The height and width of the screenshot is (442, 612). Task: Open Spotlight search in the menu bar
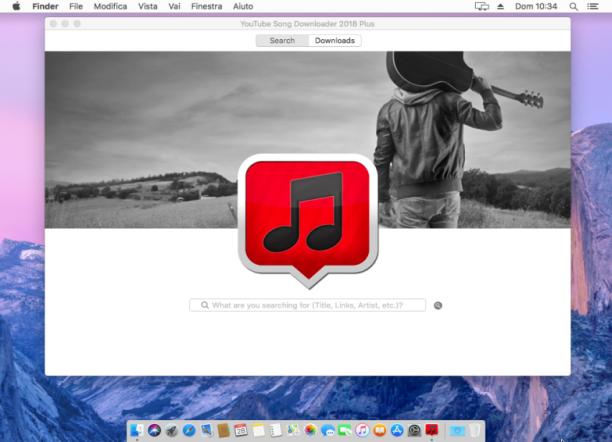coord(573,6)
